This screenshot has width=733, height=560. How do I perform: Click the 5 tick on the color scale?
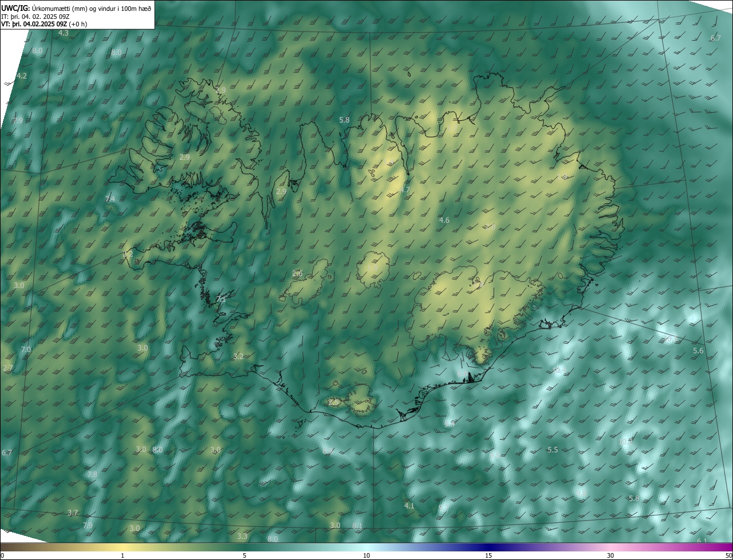tap(245, 555)
